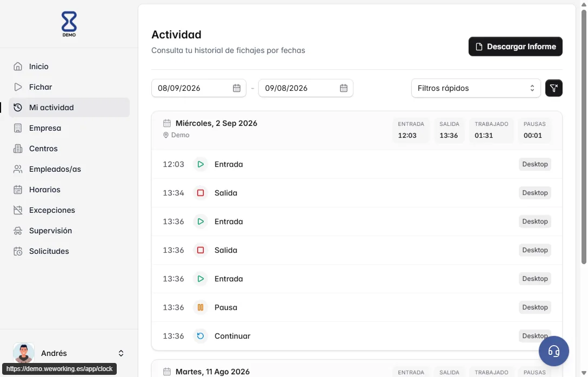Viewport: 588px width, 377px height.
Task: Click the red Salida icon at 13:34
Action: pyautogui.click(x=201, y=193)
